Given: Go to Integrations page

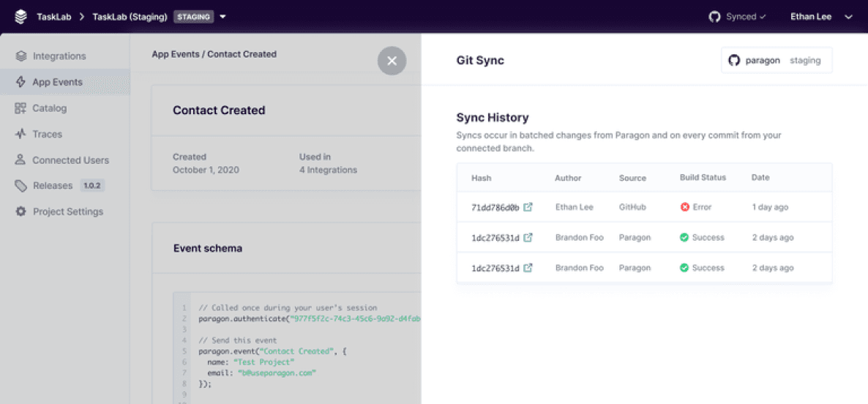Looking at the screenshot, I should [x=59, y=56].
